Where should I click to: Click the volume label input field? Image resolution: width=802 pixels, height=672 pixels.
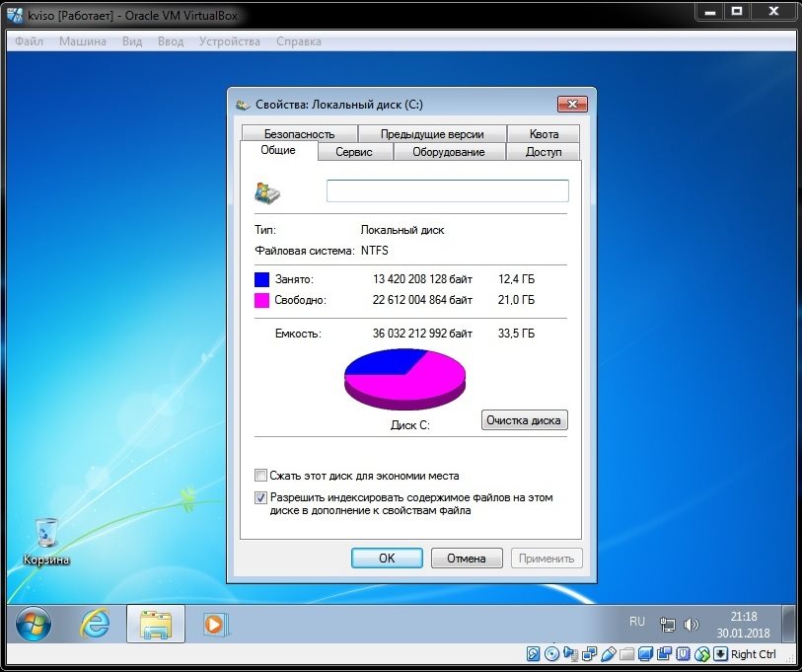coord(448,190)
